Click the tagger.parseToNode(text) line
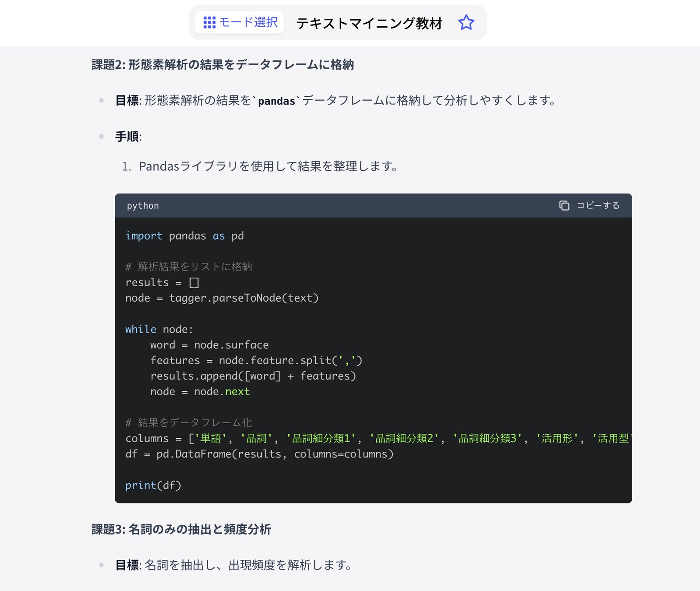The height and width of the screenshot is (591, 700). click(222, 298)
